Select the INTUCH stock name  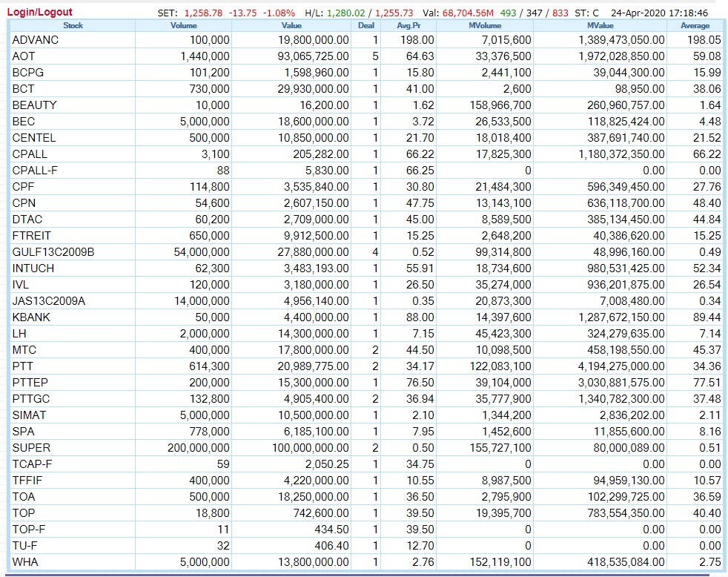33,268
